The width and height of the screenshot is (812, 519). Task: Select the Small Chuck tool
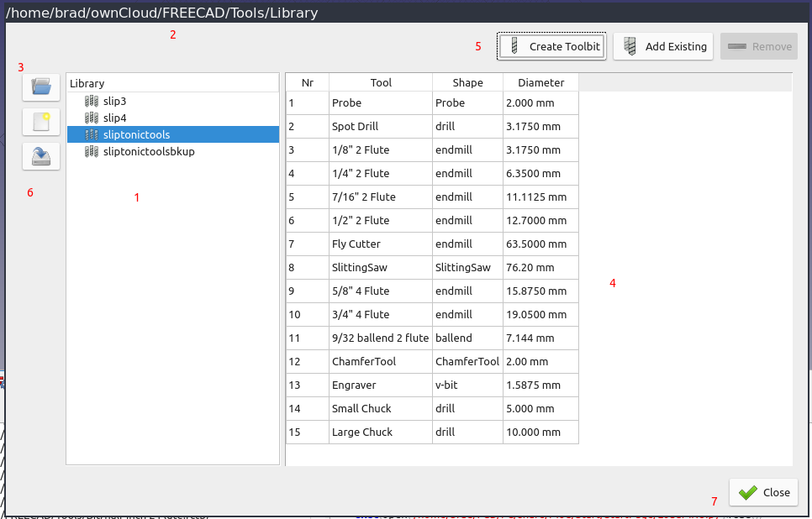[381, 409]
